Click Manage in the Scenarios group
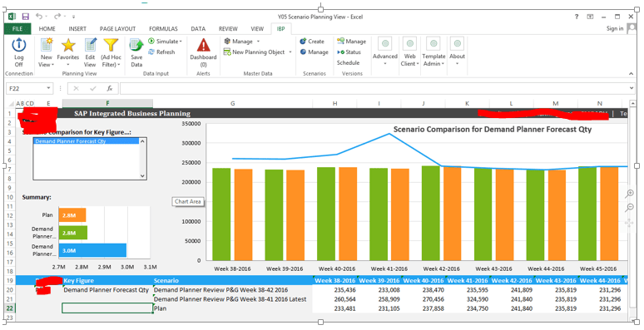 tap(315, 52)
